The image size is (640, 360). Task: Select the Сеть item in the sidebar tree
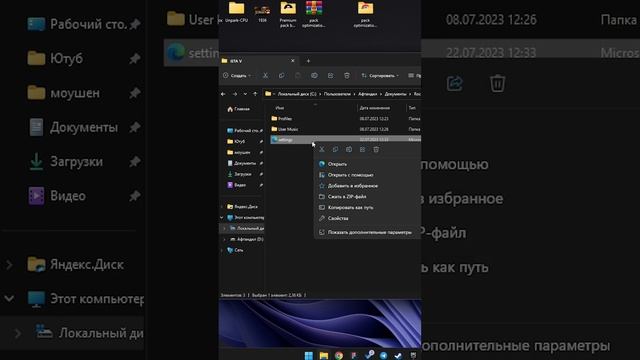[236, 250]
